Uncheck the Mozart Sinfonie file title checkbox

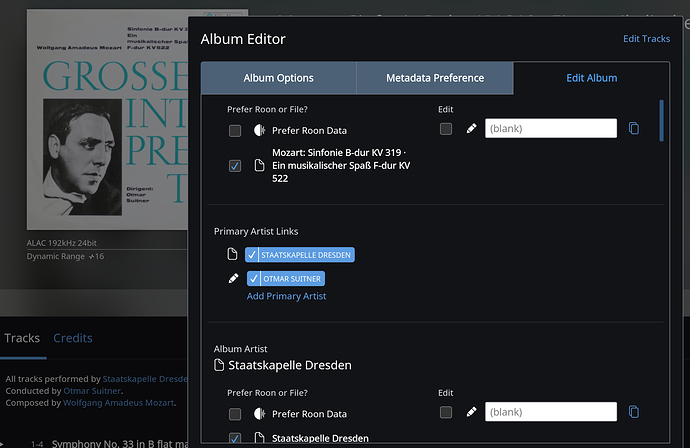(x=235, y=166)
